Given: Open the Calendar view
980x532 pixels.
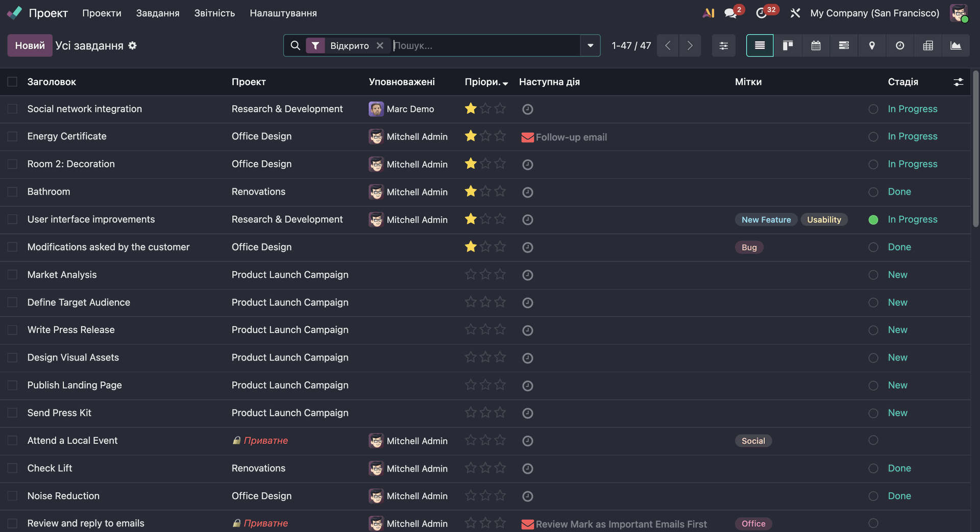Looking at the screenshot, I should (816, 45).
